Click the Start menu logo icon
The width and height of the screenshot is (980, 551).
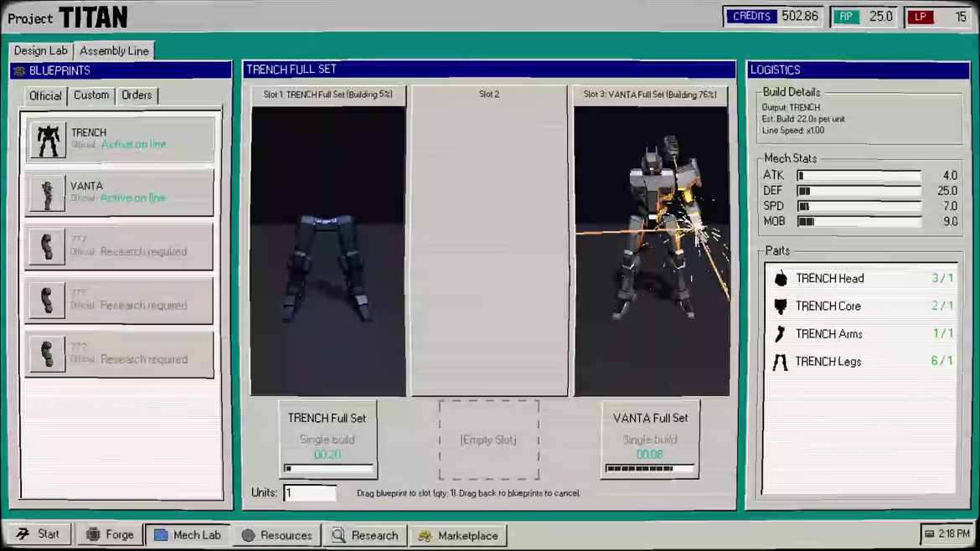coord(23,534)
